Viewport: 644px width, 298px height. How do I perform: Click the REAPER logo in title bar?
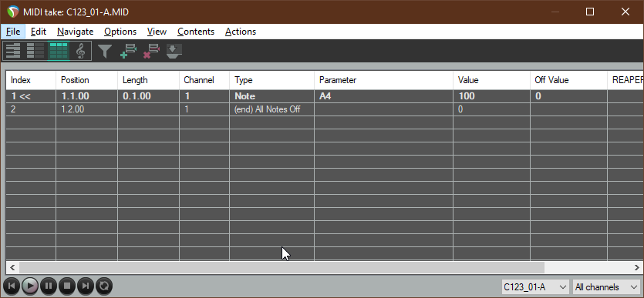point(13,12)
